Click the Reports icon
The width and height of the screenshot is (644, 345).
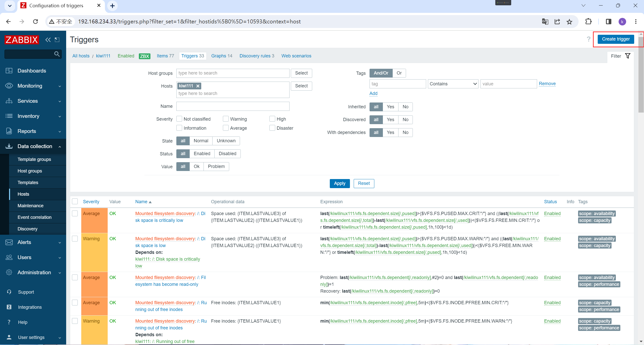[x=9, y=131]
